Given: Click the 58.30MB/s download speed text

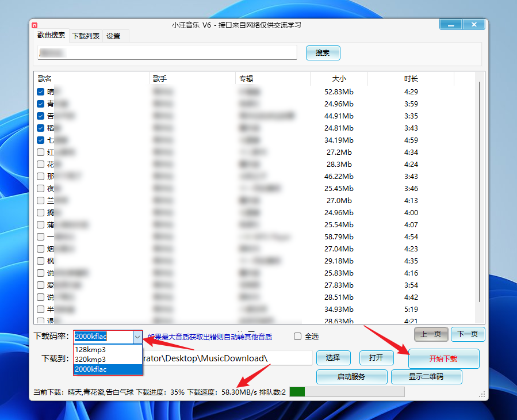Looking at the screenshot, I should [239, 392].
